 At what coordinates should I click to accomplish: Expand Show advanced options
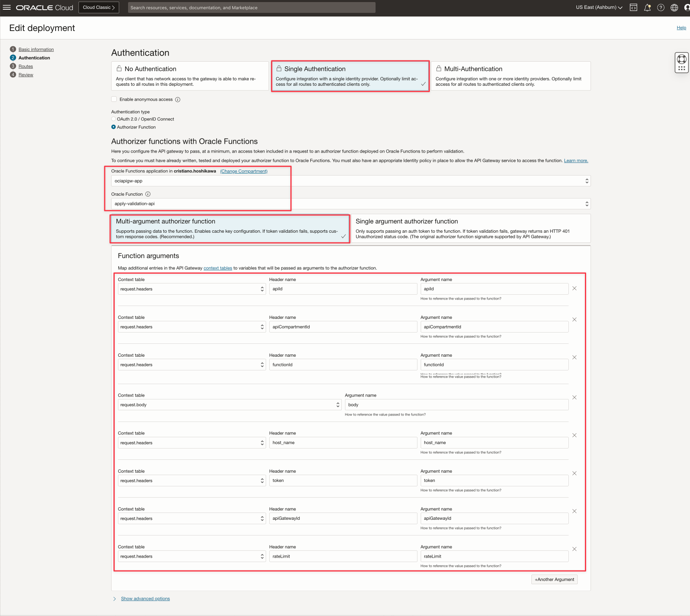[145, 599]
